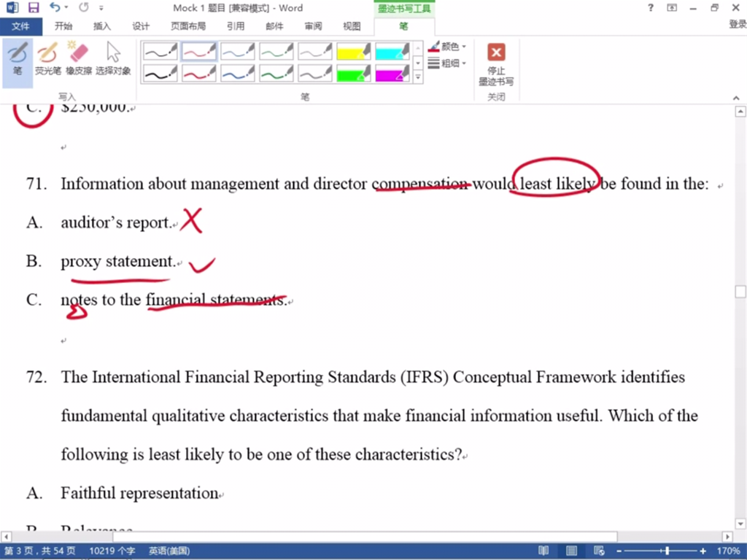
Task: Select the Eraser (橡皮擦) tool
Action: (x=78, y=58)
